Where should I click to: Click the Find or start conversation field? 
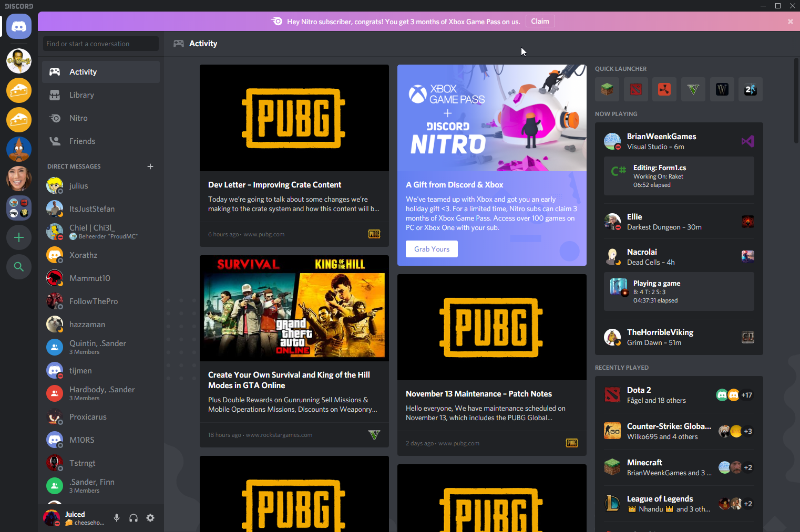pos(100,44)
